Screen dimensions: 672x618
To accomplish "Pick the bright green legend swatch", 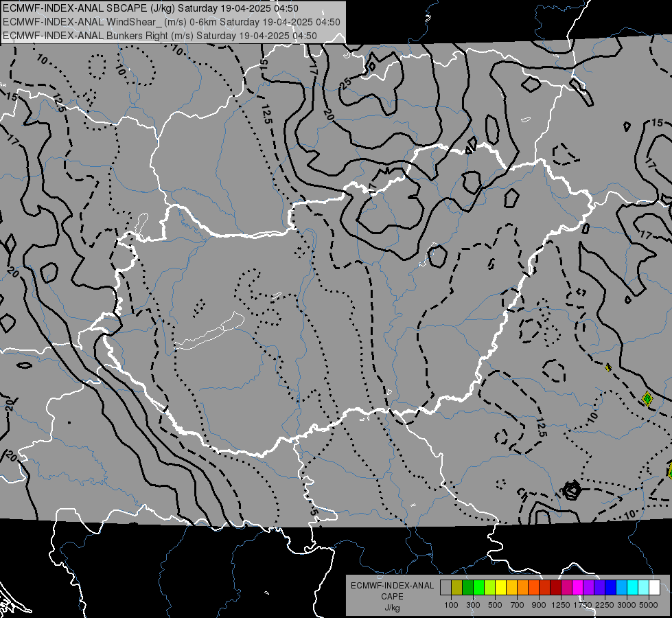I will [x=479, y=588].
